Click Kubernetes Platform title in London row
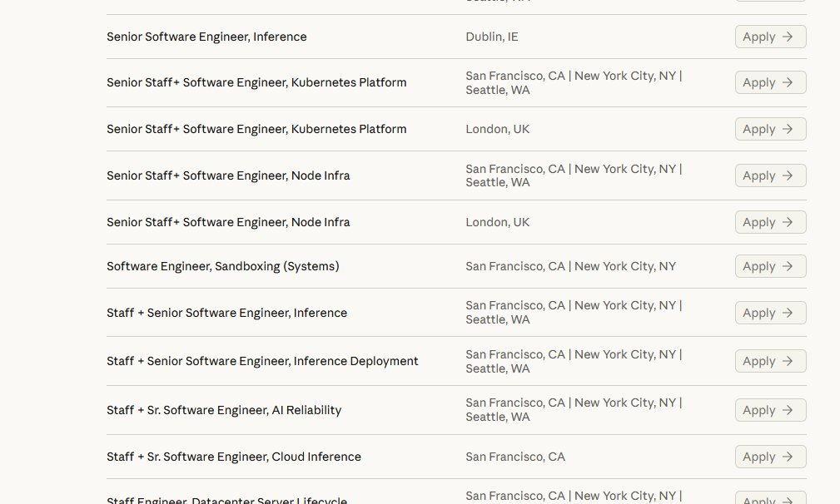840x504 pixels. pyautogui.click(x=256, y=129)
